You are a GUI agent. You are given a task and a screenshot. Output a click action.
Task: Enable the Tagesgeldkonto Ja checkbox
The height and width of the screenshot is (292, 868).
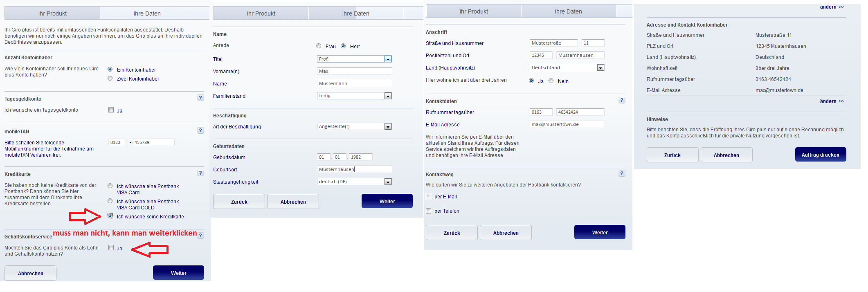(111, 110)
